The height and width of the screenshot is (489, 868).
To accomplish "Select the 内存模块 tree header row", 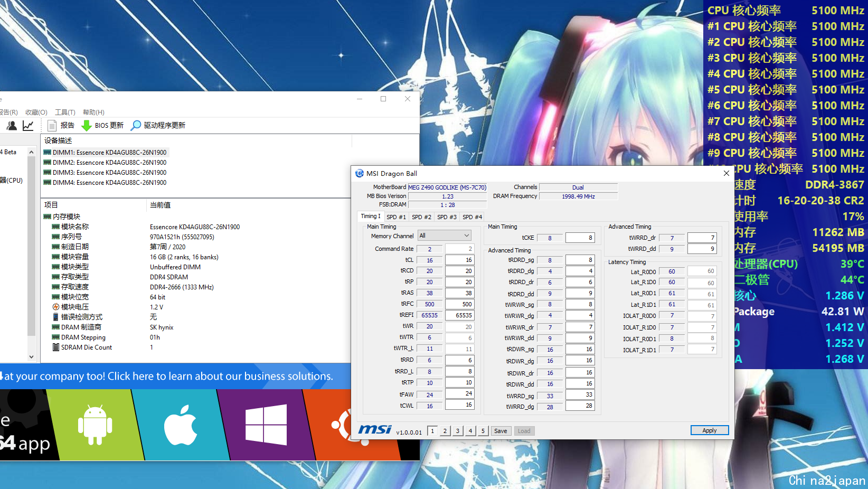I will 62,217.
